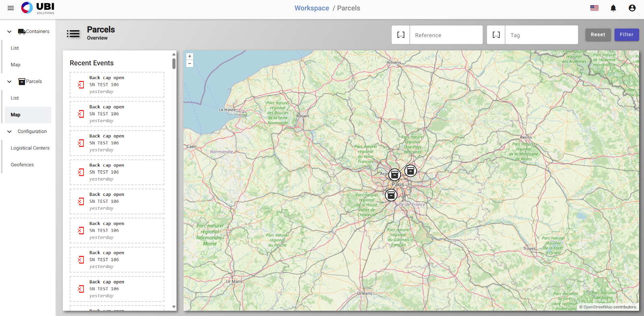644x316 pixels.
Task: Click the Recent Events scrollbar thumb
Action: pos(174,64)
